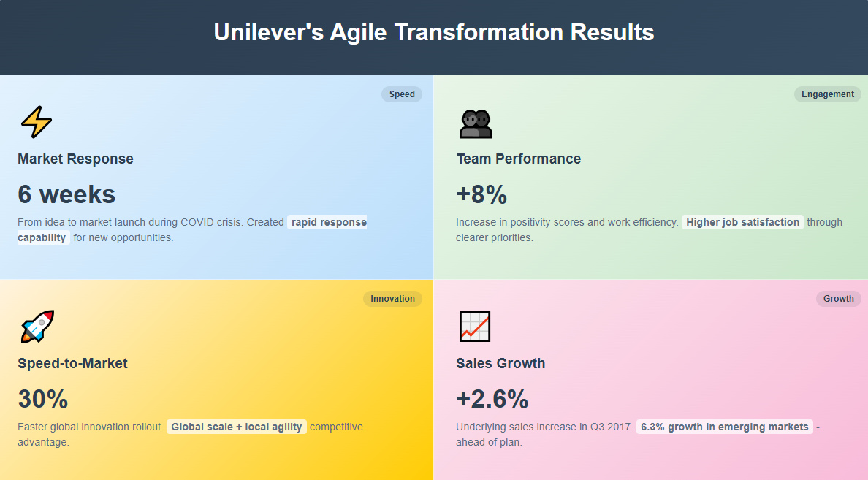Click the Market Response heading
The height and width of the screenshot is (480, 868).
(75, 159)
